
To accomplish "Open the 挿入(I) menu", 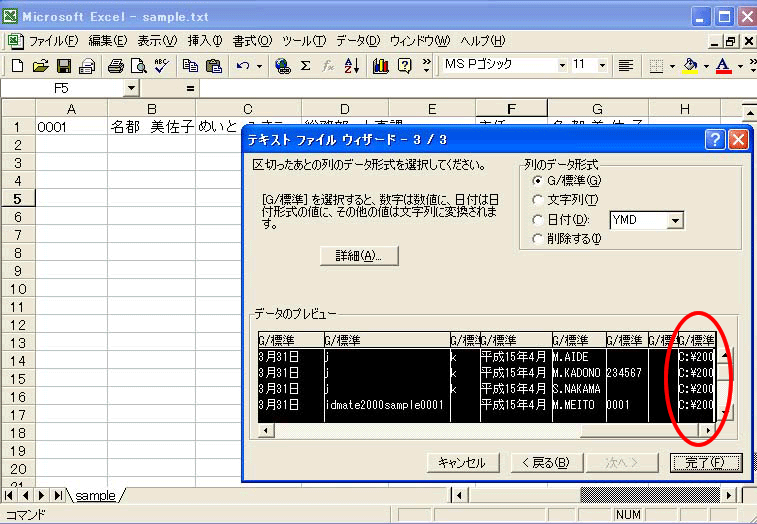I will click(x=205, y=41).
